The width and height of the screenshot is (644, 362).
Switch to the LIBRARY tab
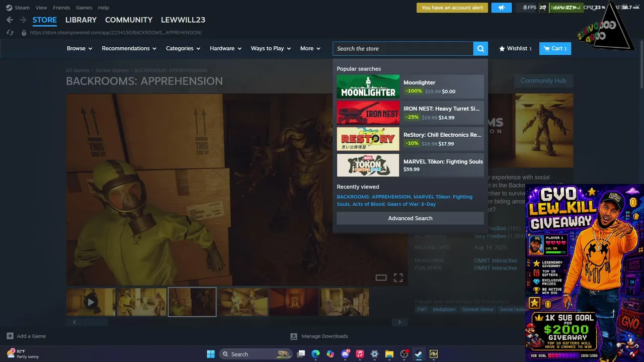pyautogui.click(x=81, y=20)
